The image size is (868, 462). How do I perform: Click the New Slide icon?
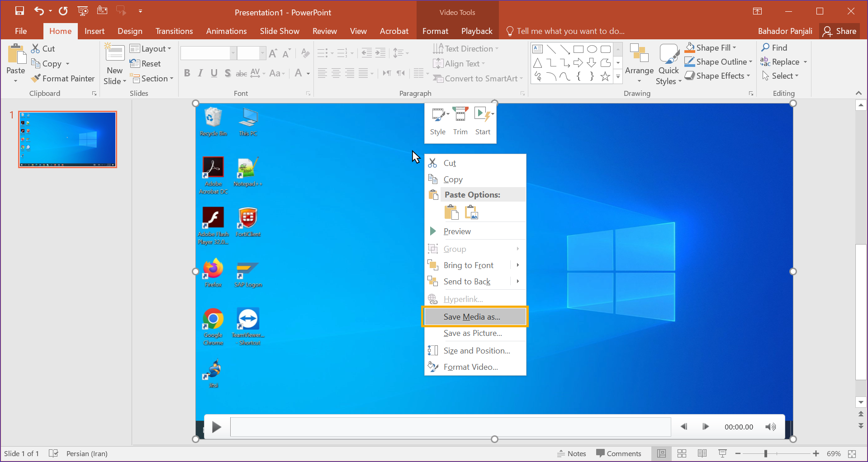tap(114, 53)
